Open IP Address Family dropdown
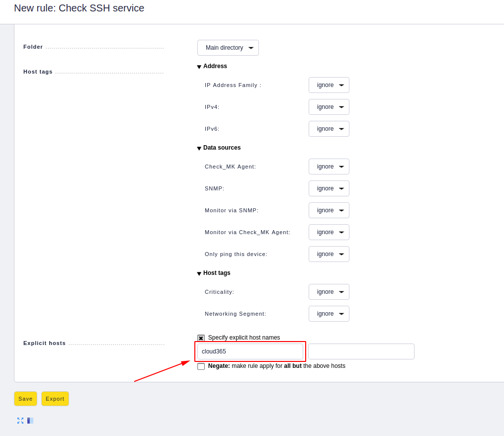Viewport: 504px width, 436px height. [329, 85]
